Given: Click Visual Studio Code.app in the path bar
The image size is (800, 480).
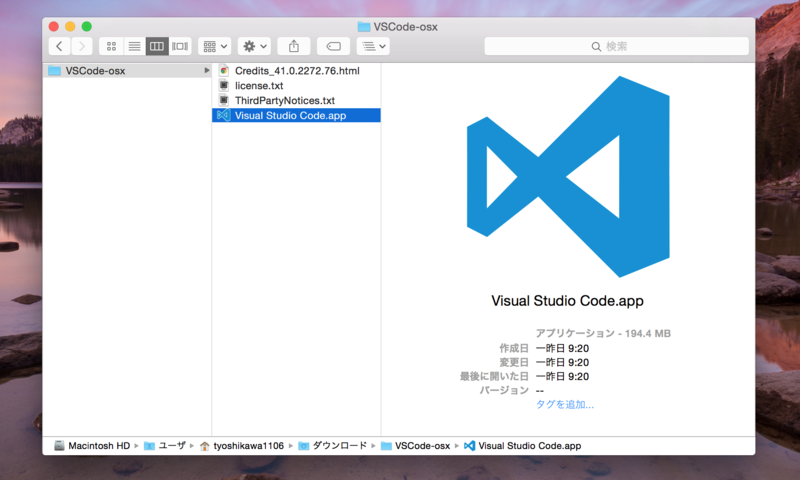Looking at the screenshot, I should coord(523,446).
